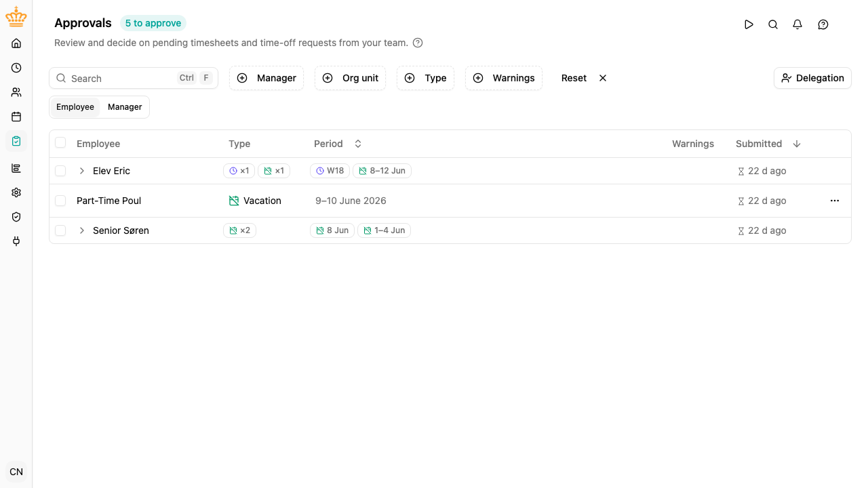Go to Home in sidebar

tap(16, 43)
